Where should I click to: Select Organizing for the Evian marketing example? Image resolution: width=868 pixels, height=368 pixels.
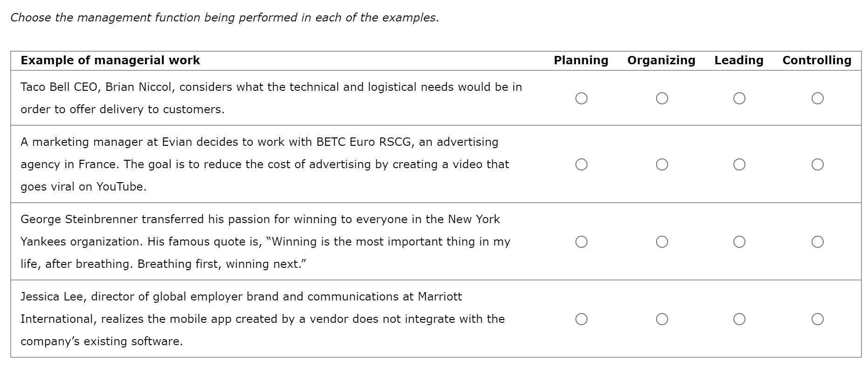point(662,164)
